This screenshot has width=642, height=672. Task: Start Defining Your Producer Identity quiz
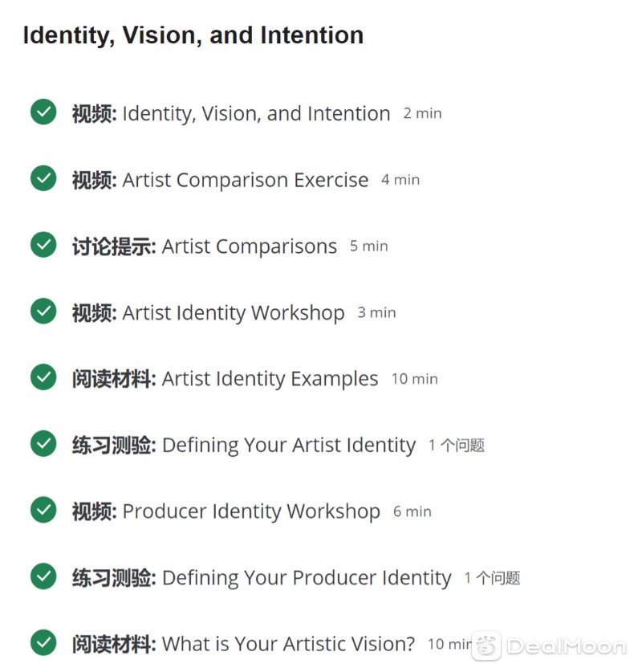(x=262, y=578)
